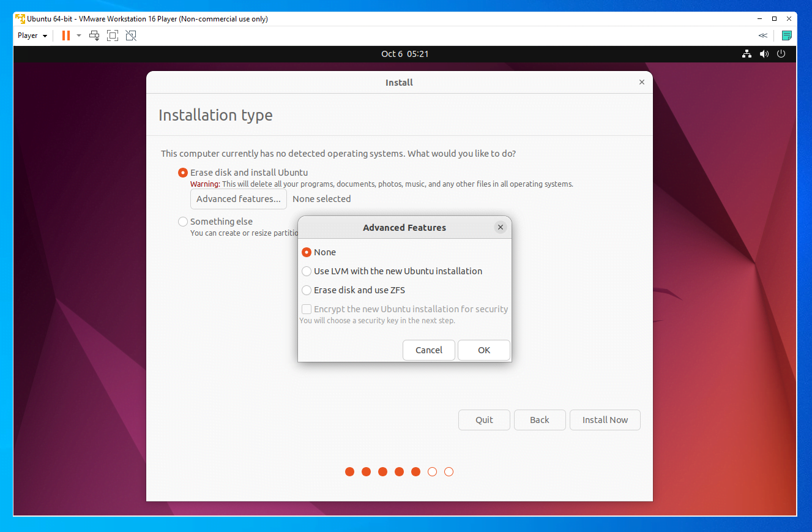
Task: Cancel the Advanced Features dialog
Action: [429, 350]
